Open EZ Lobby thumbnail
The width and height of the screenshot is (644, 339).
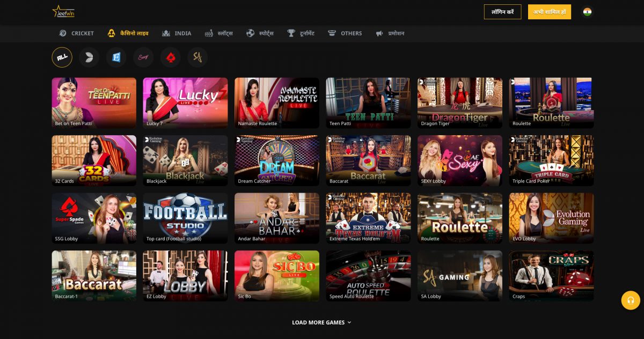(185, 276)
